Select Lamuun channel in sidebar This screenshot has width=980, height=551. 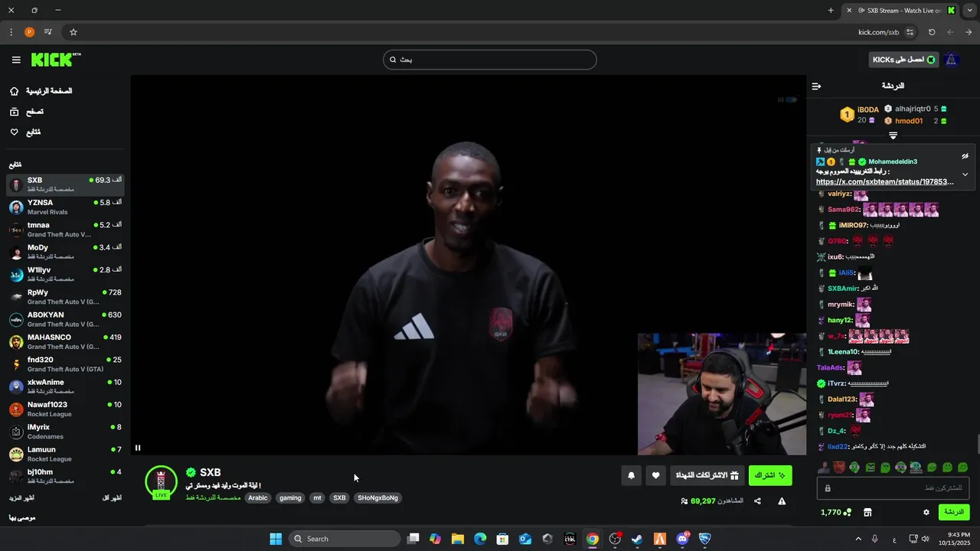[65, 454]
